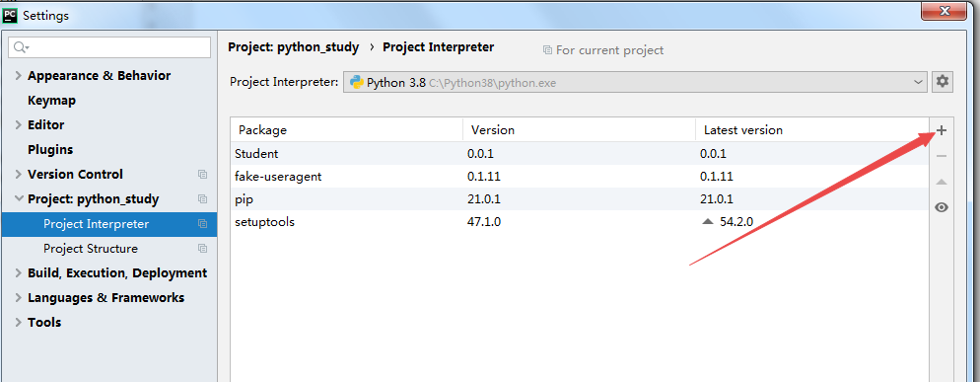Expand the Version Control section
980x382 pixels.
point(19,175)
